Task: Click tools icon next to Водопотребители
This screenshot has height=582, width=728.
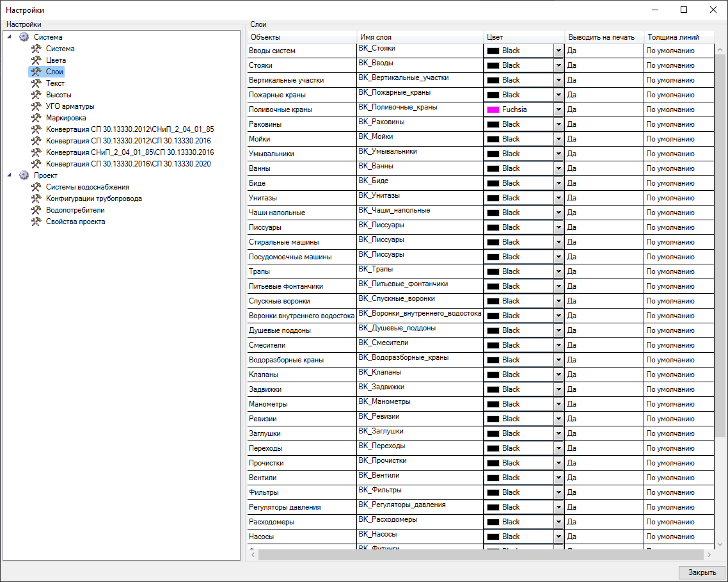Action: tap(36, 209)
